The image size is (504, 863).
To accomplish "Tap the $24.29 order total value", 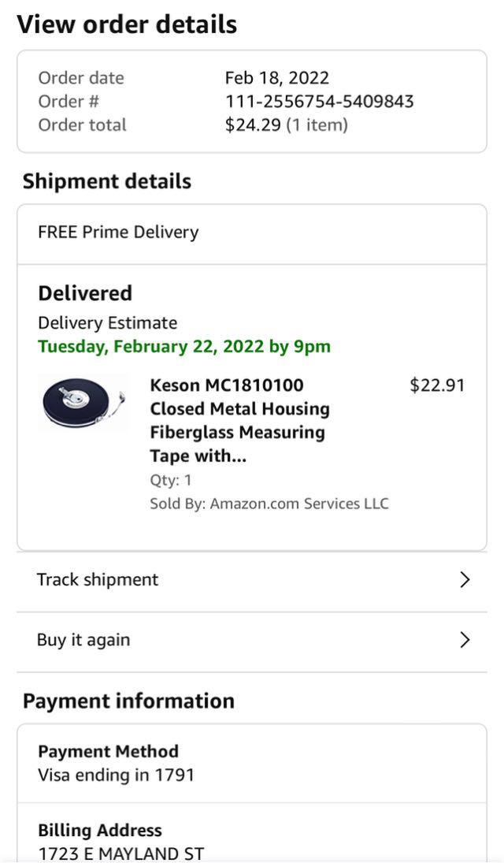I will click(x=253, y=125).
